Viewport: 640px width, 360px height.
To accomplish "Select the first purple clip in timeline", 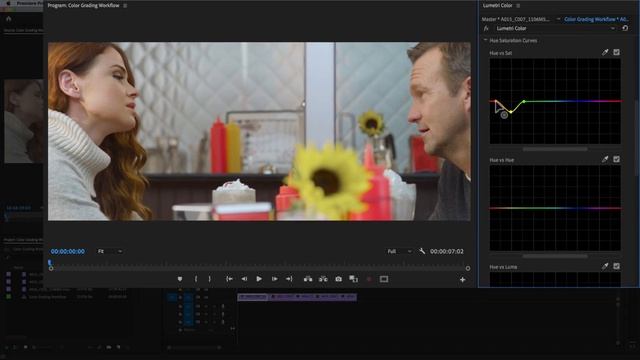I will tap(252, 297).
